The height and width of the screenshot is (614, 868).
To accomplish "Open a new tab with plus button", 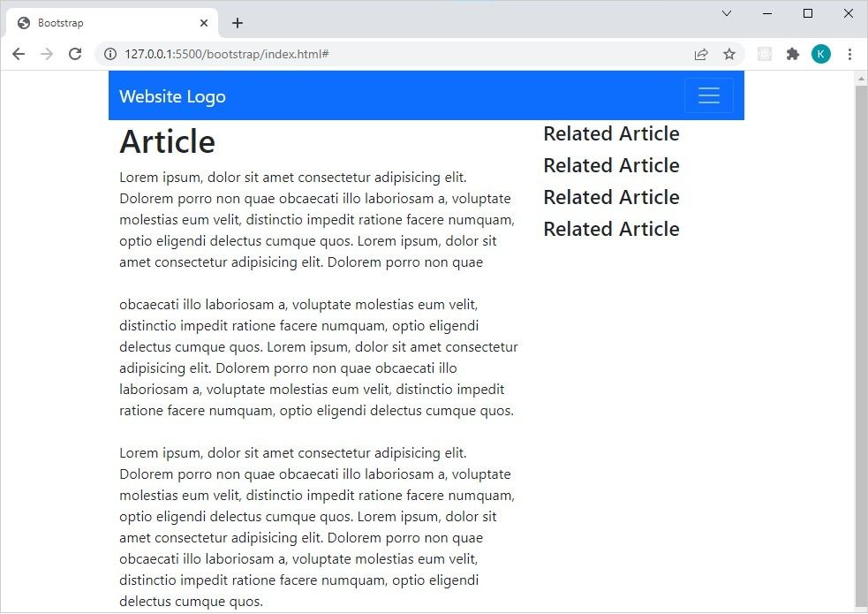I will [x=238, y=23].
